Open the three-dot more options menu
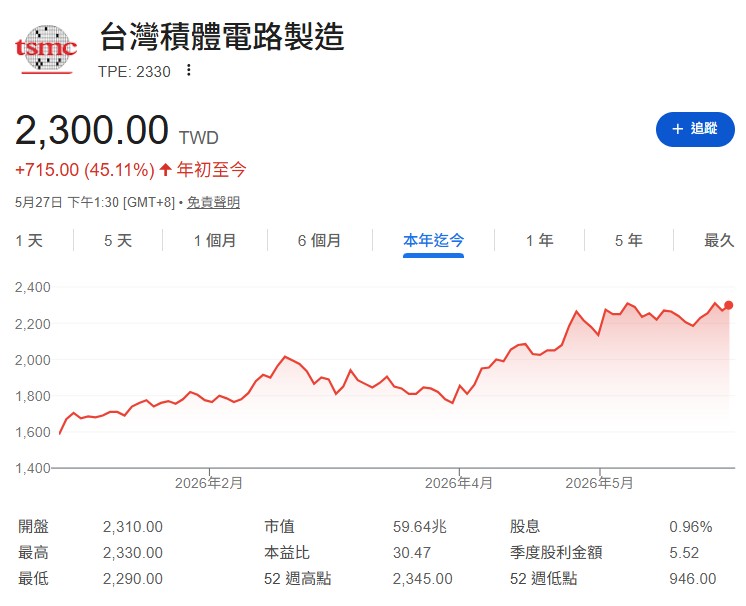Image resolution: width=746 pixels, height=606 pixels. click(x=189, y=70)
